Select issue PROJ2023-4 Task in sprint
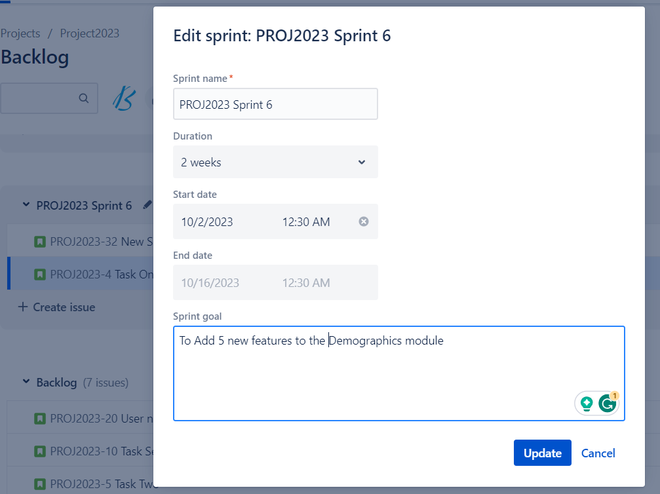The height and width of the screenshot is (494, 660). [x=80, y=274]
